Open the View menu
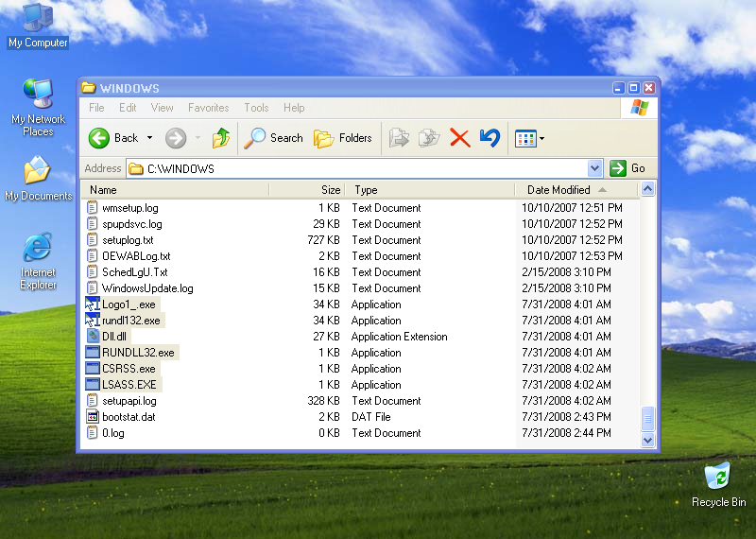Viewport: 756px width, 539px height. pos(162,108)
